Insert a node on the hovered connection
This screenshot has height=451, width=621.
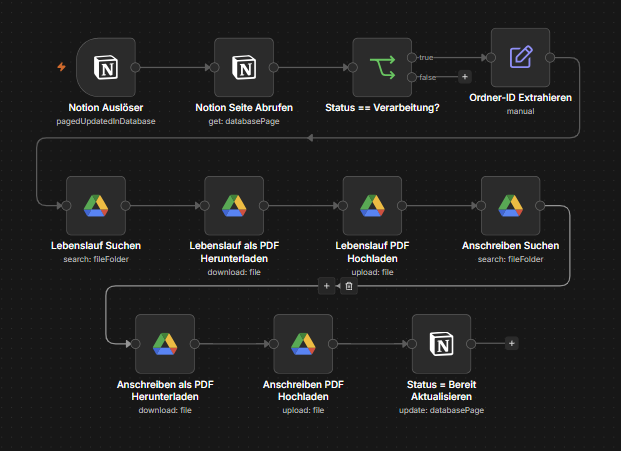click(x=327, y=286)
